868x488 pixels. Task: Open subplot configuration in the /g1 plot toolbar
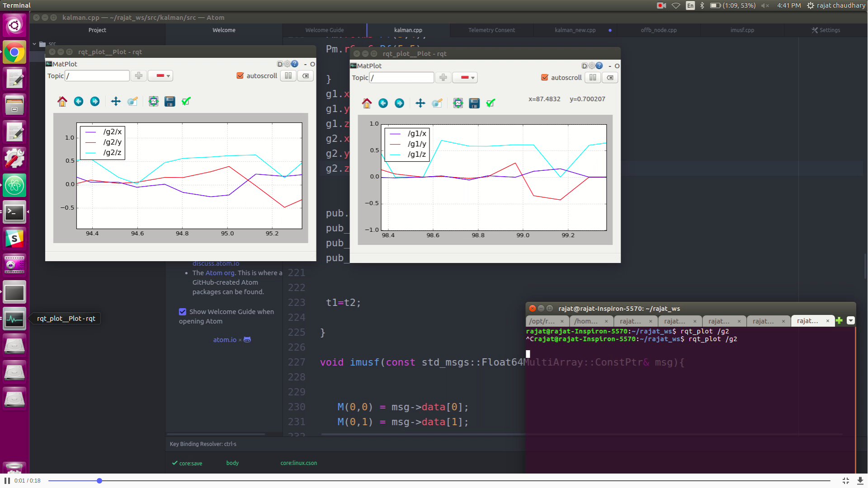[458, 103]
